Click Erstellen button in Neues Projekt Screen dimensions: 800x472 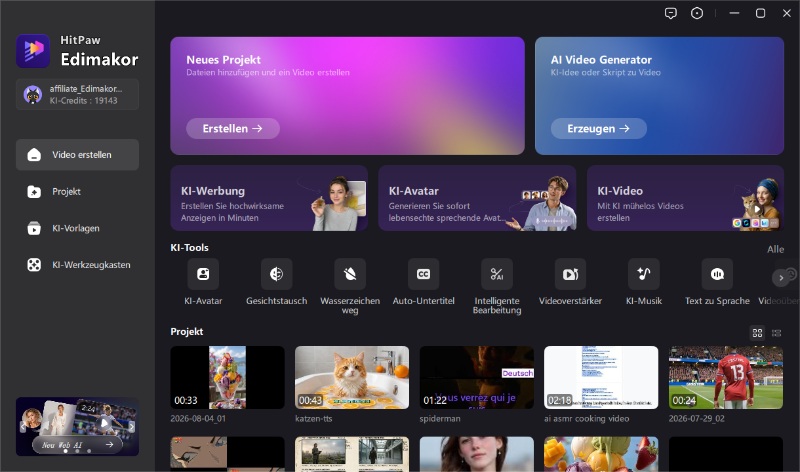(x=233, y=129)
